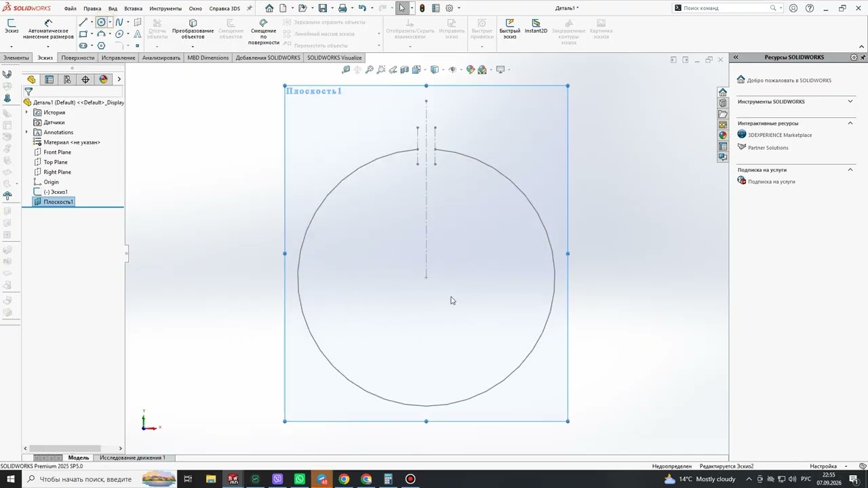Choose the Spline tool

[x=119, y=22]
